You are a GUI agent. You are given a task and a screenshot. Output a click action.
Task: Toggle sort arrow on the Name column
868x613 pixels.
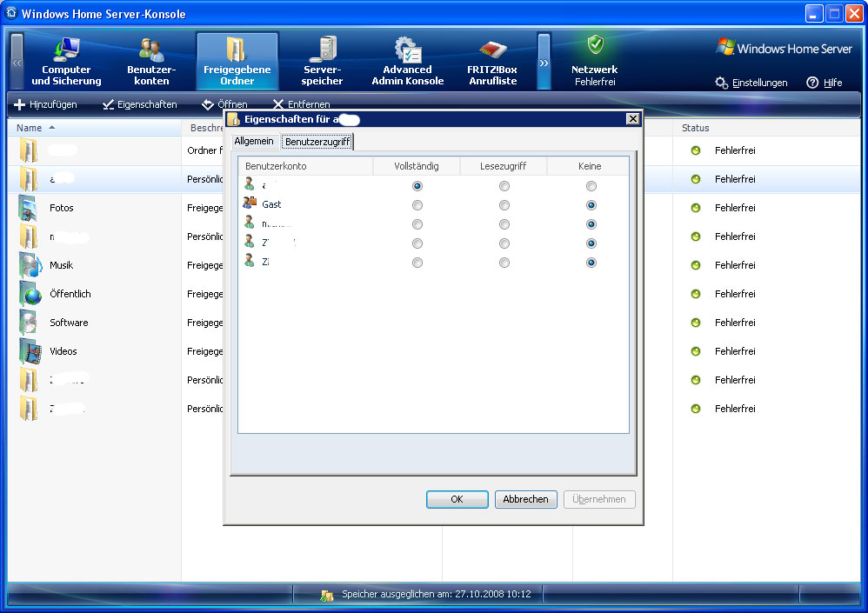52,128
